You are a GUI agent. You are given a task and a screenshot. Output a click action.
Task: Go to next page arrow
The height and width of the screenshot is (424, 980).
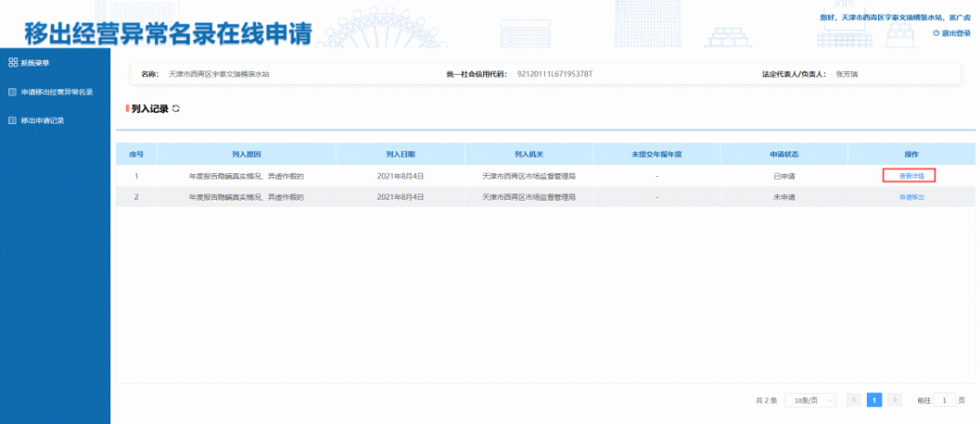894,399
